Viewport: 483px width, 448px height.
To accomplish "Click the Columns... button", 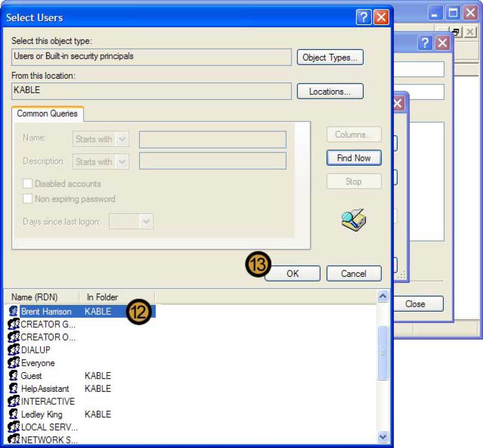I will coord(354,134).
